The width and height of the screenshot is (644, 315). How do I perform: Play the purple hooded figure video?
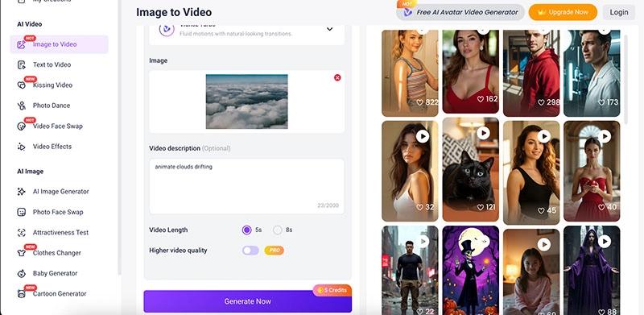(x=605, y=242)
